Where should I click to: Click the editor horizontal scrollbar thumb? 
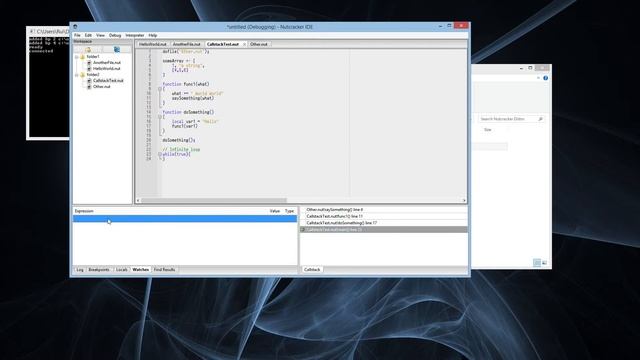tap(213, 200)
